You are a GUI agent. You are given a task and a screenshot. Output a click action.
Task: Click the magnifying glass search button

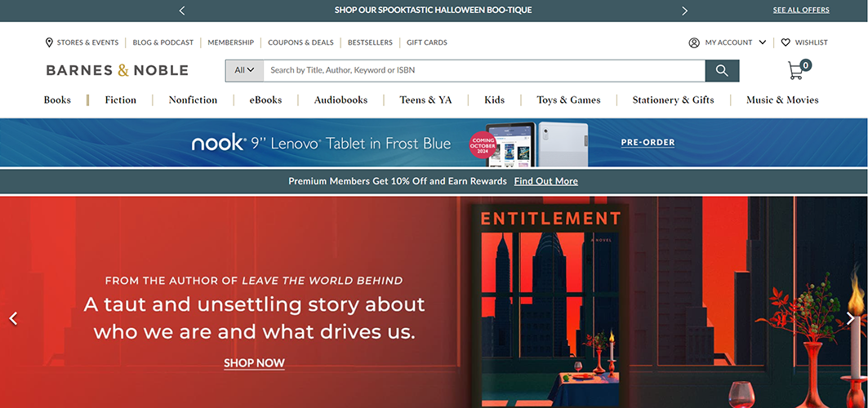point(722,70)
